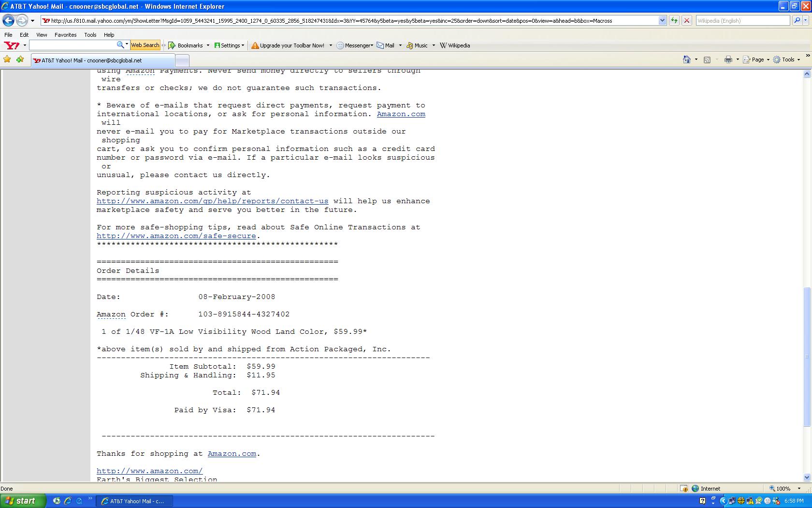The height and width of the screenshot is (508, 812).
Task: Open the Tools menu in menu bar
Action: point(90,35)
